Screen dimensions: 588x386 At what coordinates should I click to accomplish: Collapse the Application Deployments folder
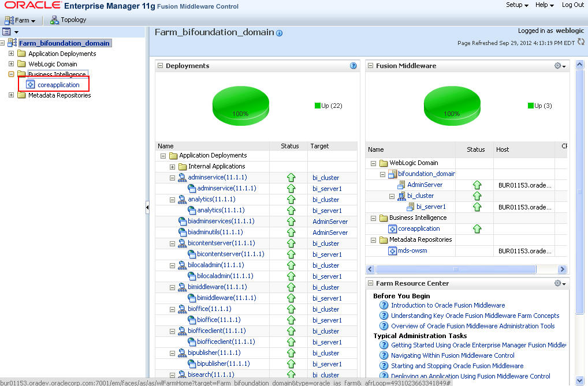click(162, 155)
